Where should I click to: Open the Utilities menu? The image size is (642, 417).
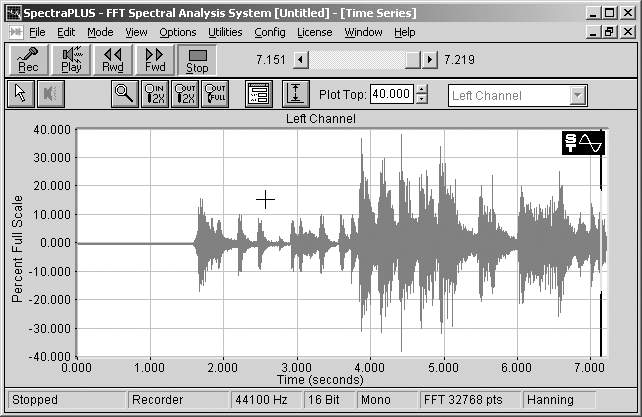[225, 32]
